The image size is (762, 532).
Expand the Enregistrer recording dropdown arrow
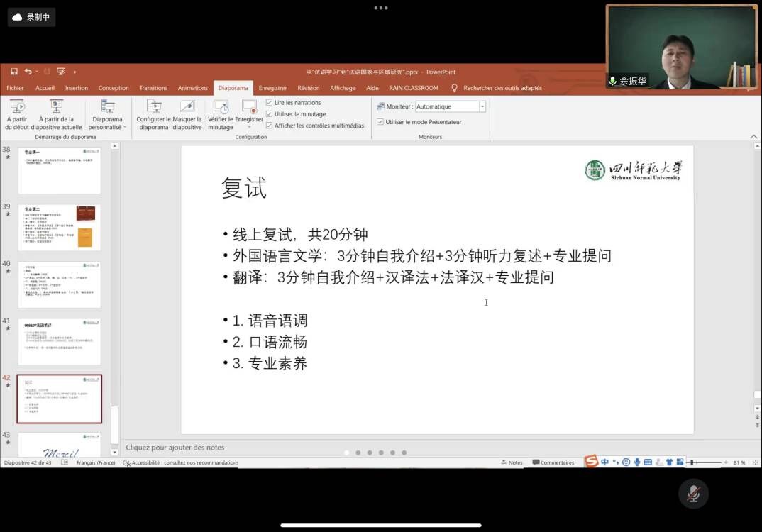[249, 128]
